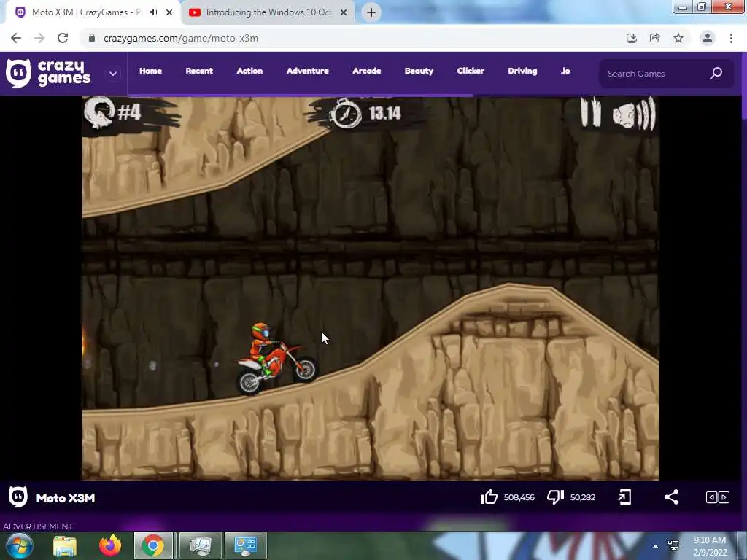Screen dimensions: 747x560
Task: Open the Control Panel taskbar icon
Action: pyautogui.click(x=246, y=546)
